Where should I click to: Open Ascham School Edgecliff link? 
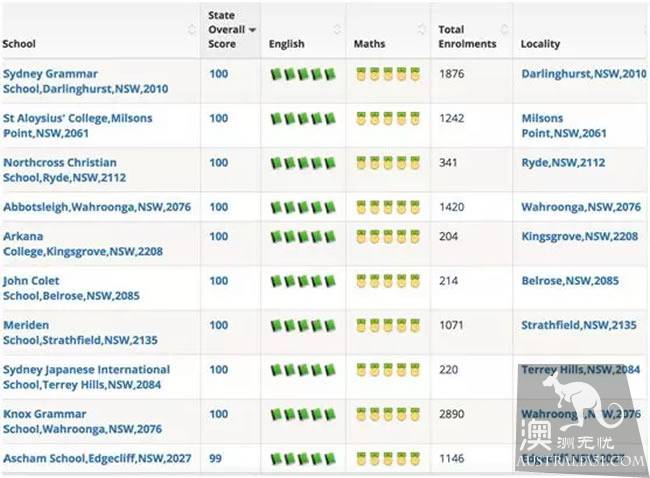(97, 459)
